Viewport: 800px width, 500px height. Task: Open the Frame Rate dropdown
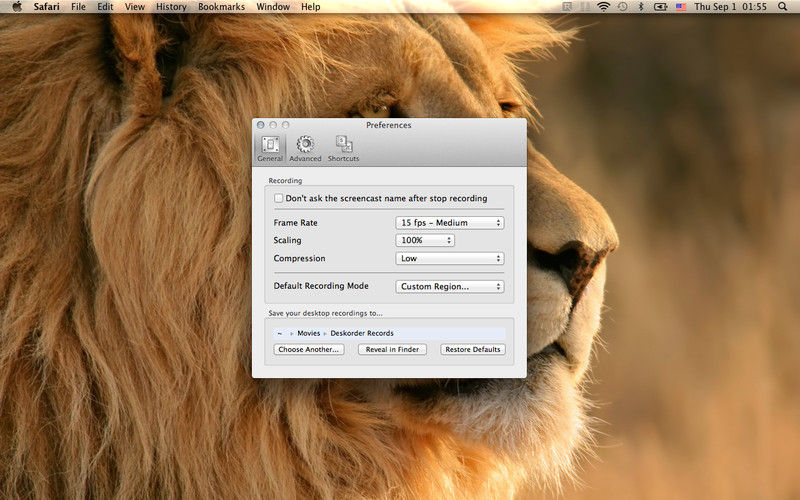(x=449, y=223)
